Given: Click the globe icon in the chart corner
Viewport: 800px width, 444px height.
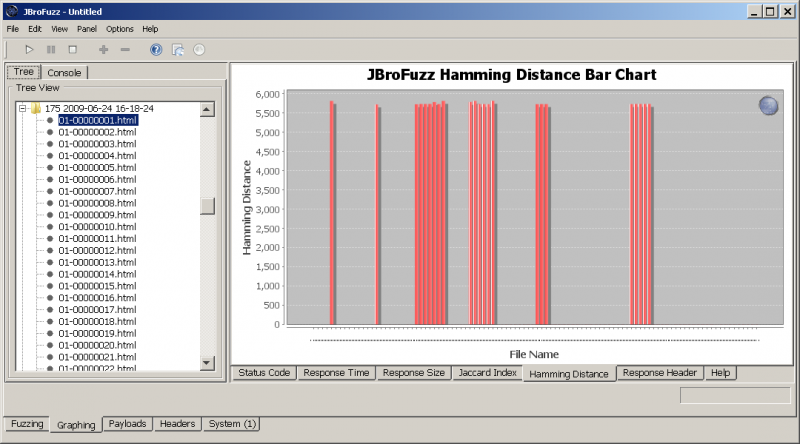Looking at the screenshot, I should [768, 106].
